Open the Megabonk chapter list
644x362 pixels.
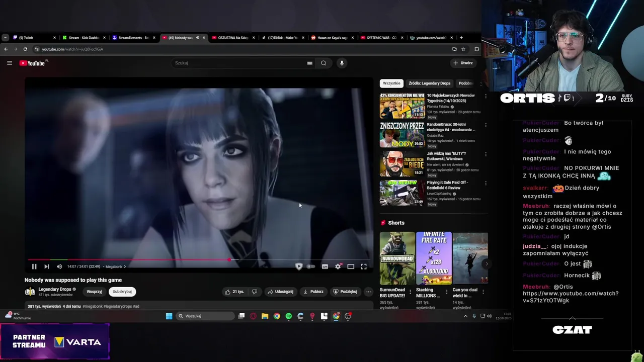(x=115, y=266)
